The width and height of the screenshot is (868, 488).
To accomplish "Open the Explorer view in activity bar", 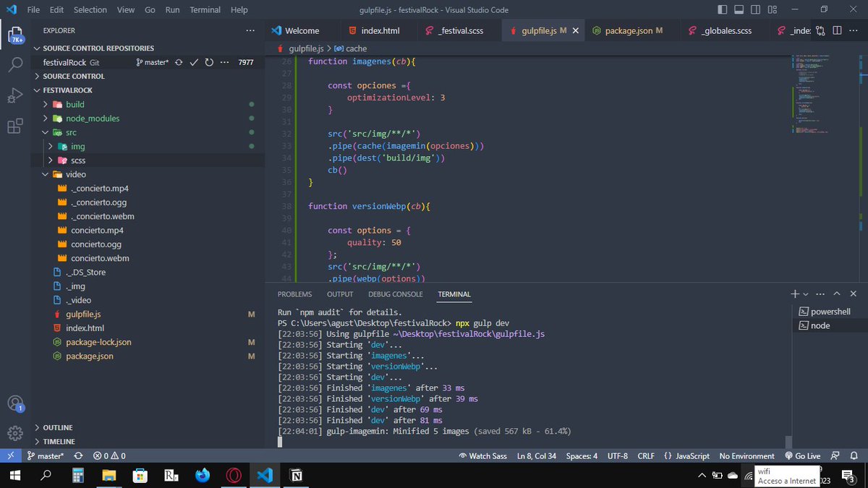I will [15, 34].
